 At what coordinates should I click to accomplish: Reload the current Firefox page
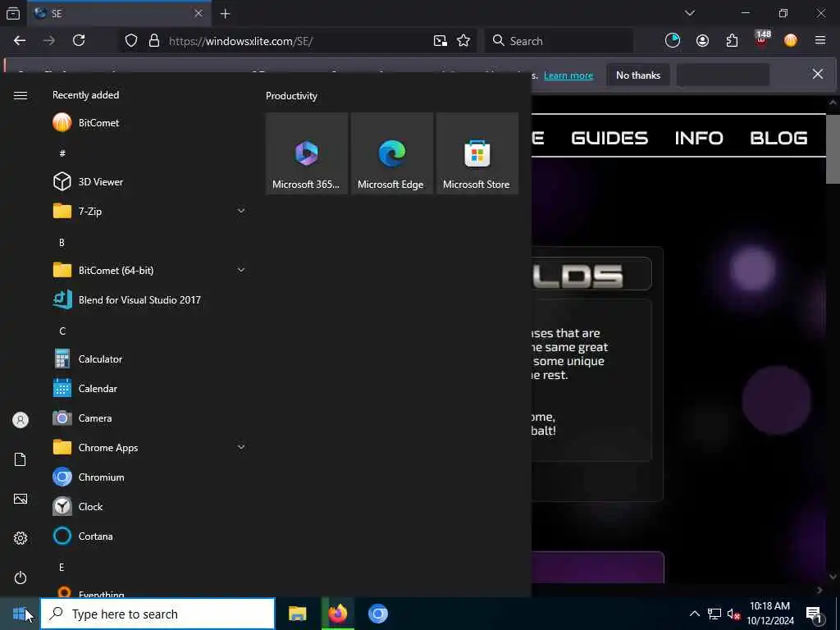(x=79, y=41)
